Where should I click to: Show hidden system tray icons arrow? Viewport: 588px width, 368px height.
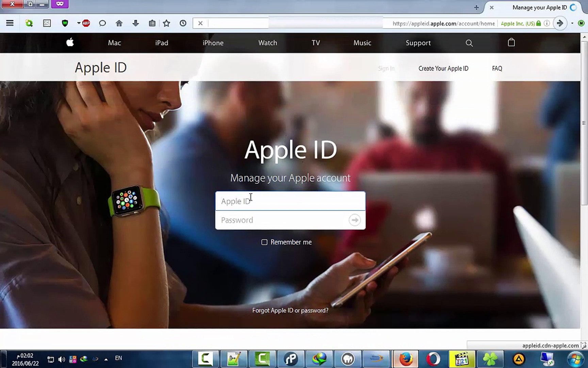pos(106,359)
